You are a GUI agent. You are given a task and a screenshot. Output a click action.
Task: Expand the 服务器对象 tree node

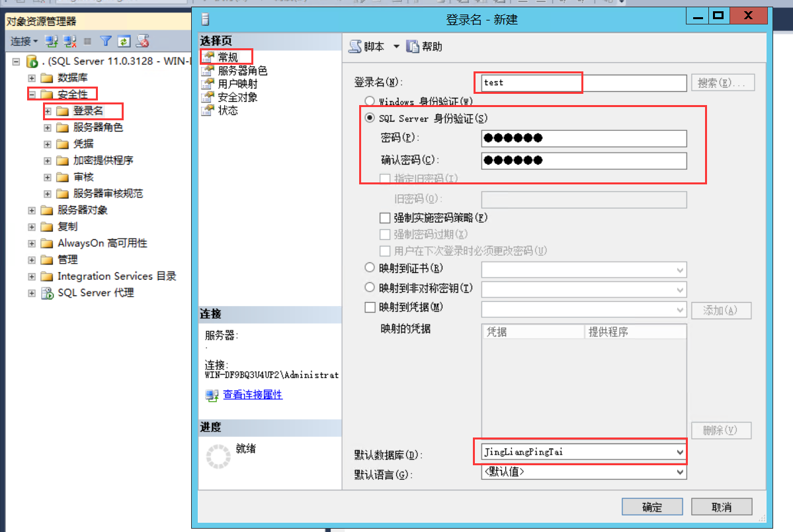tap(32, 210)
